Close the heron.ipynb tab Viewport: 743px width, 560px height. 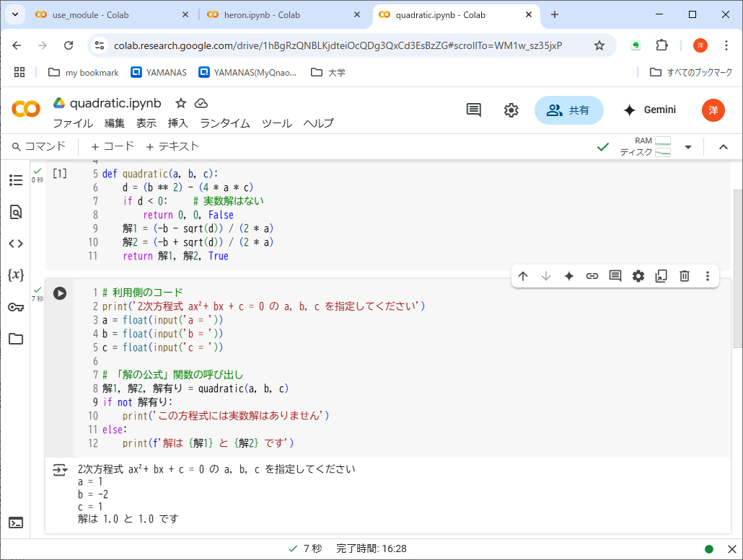pyautogui.click(x=357, y=14)
